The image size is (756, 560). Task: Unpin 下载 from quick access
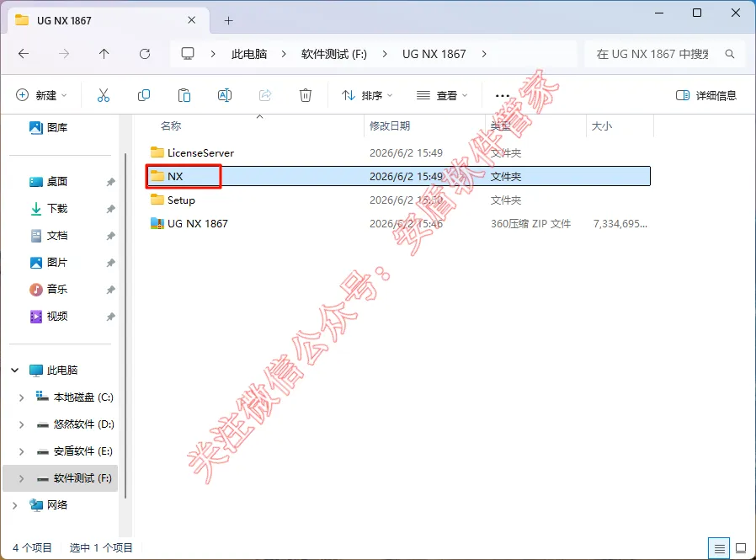tap(110, 209)
